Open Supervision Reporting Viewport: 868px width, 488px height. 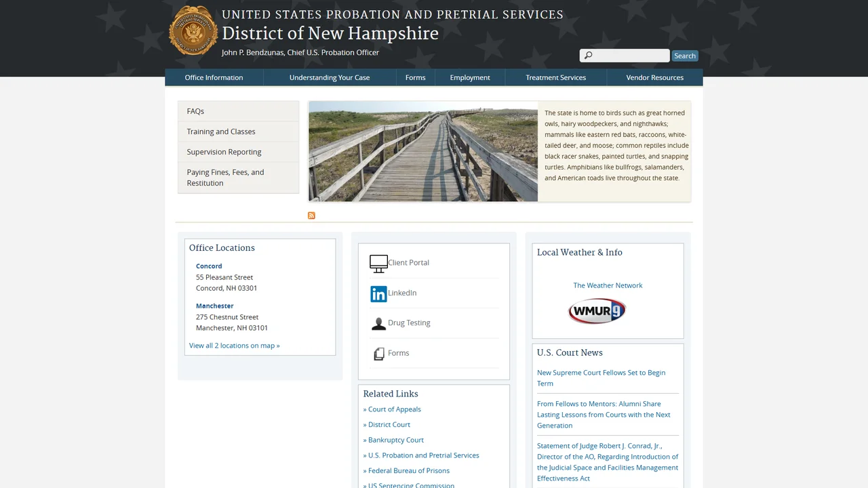(x=238, y=152)
